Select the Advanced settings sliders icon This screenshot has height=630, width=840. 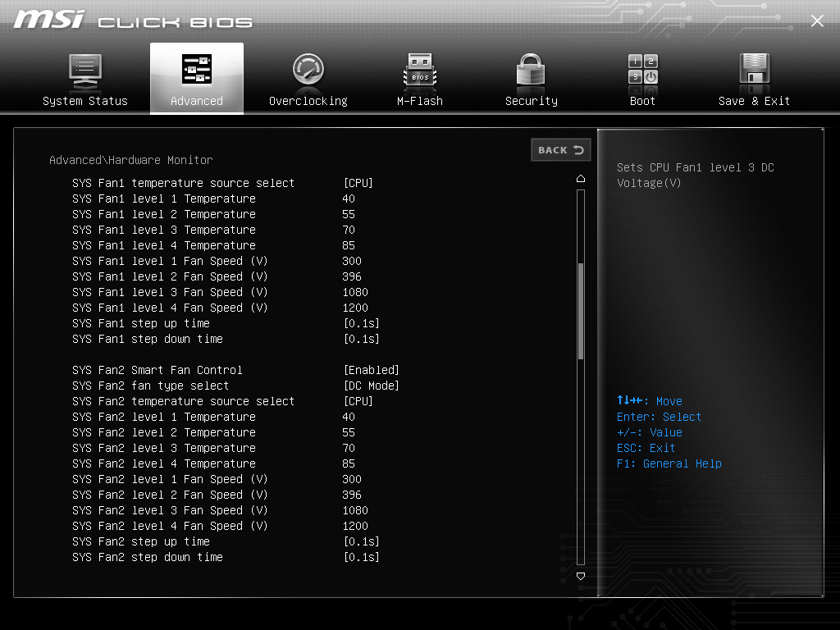point(197,69)
